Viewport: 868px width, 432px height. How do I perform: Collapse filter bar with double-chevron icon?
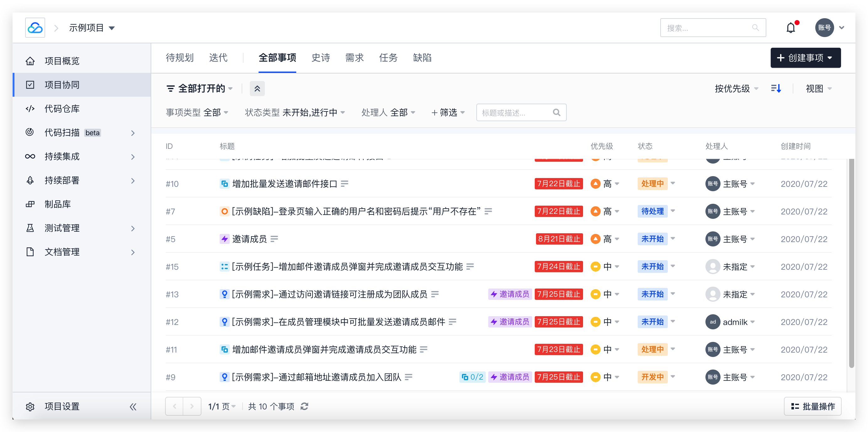[257, 89]
